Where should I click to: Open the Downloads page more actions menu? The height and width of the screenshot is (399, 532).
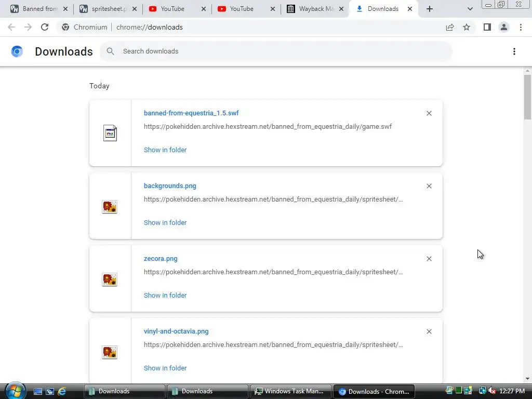tap(514, 51)
